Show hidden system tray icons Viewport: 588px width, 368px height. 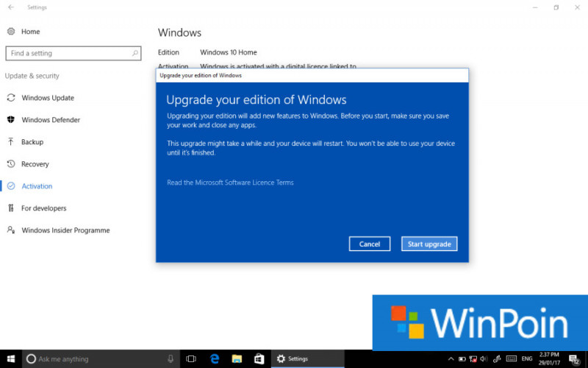tap(451, 358)
